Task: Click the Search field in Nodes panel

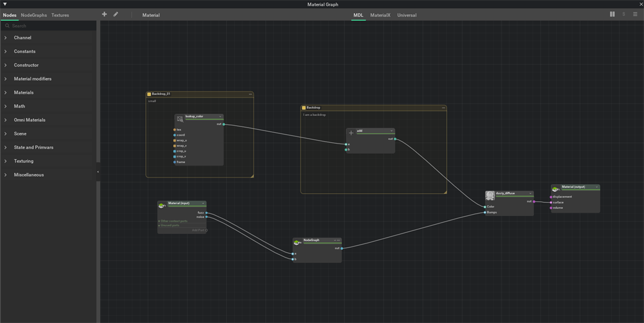Action: click(x=49, y=25)
